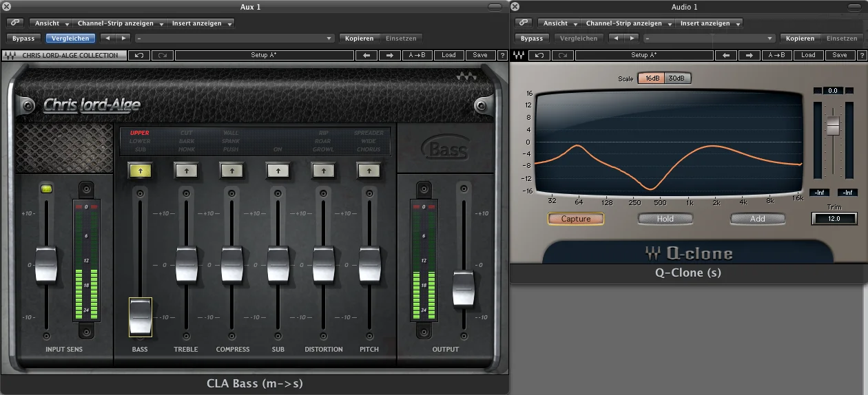This screenshot has width=868, height=395.
Task: Enable Capture mode in Q-Clone
Action: click(576, 219)
